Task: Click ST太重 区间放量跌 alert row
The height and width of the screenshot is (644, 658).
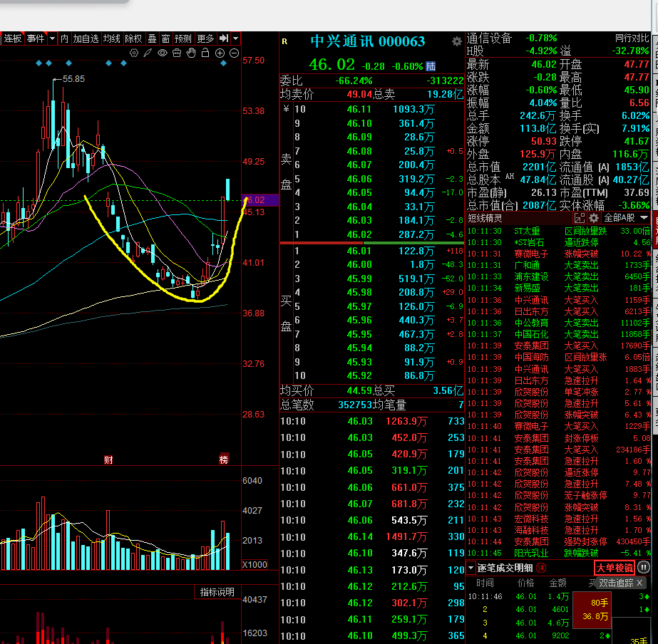Action: pyautogui.click(x=558, y=231)
